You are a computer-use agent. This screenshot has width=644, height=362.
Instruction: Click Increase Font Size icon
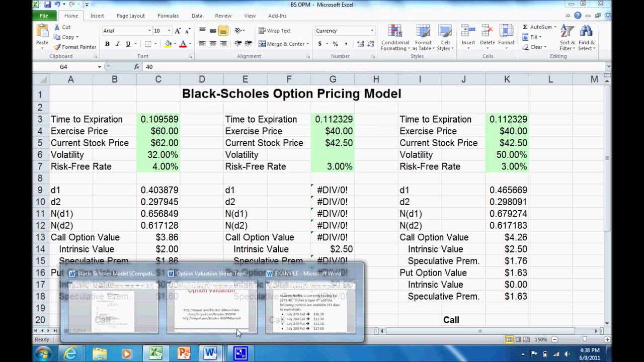(x=178, y=31)
